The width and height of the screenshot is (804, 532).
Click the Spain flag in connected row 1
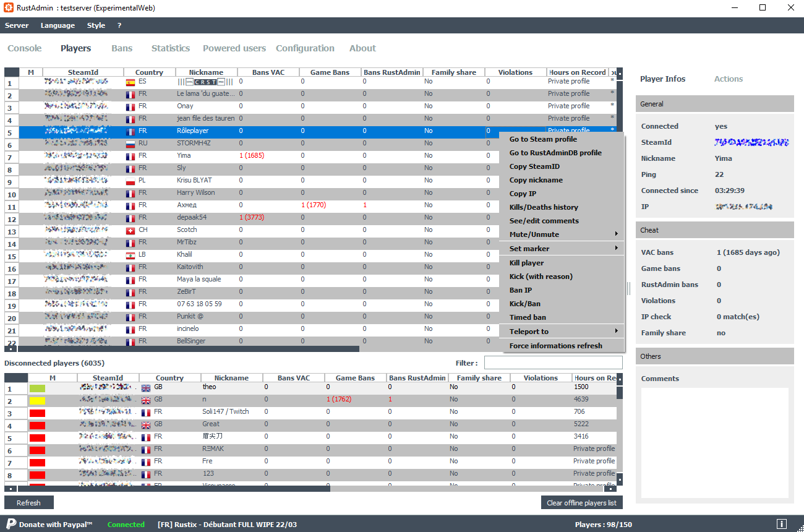coord(130,82)
